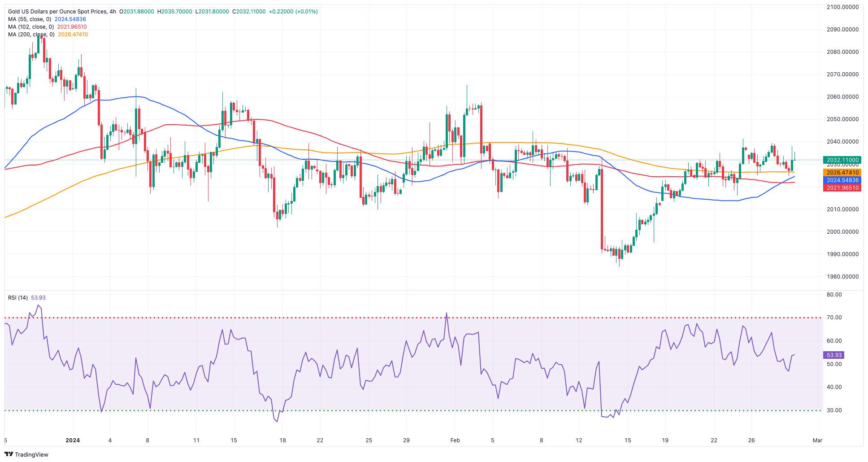Viewport: 868px width, 462px height.
Task: Click the RSI 30.00 axis label
Action: click(x=834, y=410)
